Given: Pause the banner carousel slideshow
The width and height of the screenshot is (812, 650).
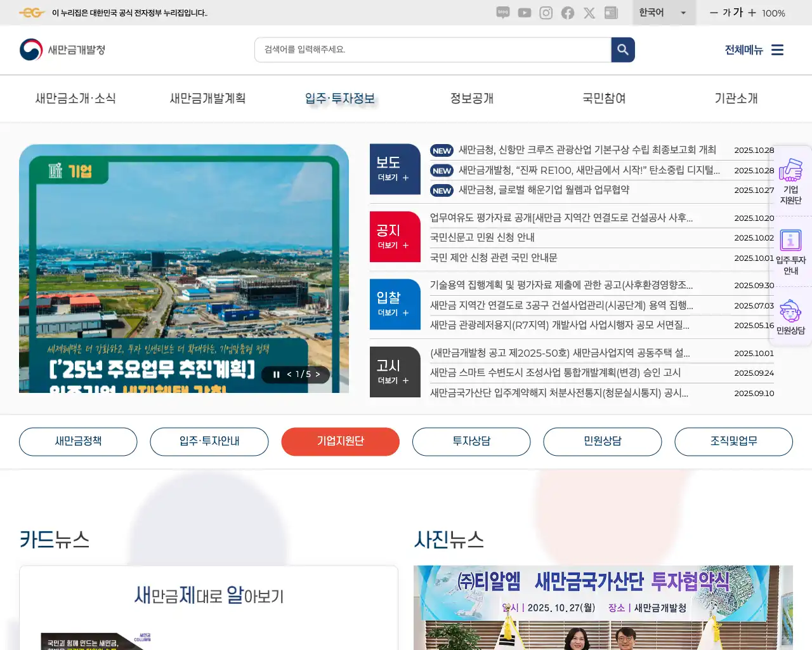Looking at the screenshot, I should coord(276,375).
